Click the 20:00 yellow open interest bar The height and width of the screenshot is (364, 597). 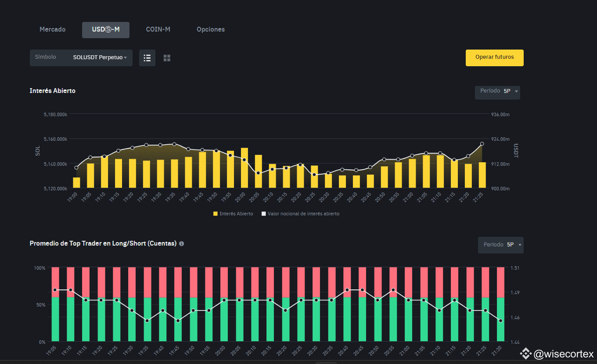coord(245,168)
